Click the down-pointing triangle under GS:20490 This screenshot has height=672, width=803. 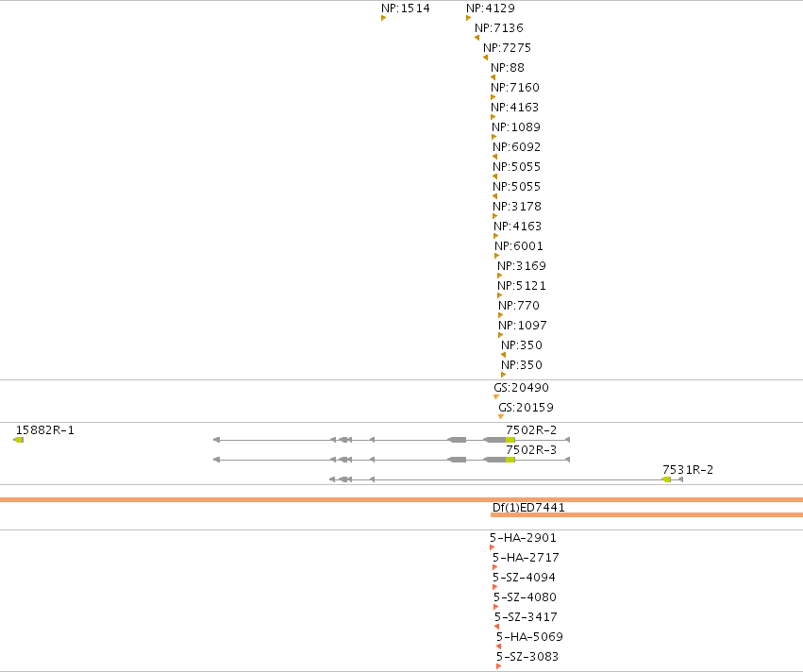point(496,397)
